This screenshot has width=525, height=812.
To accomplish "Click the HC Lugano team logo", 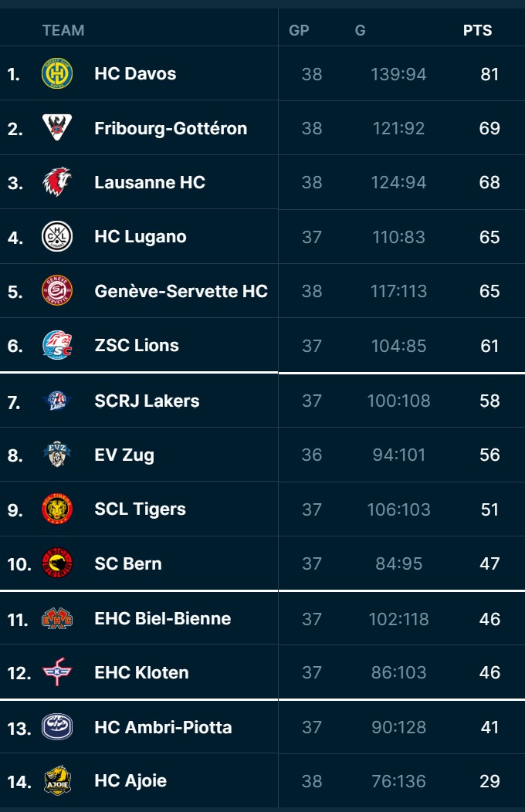I will pyautogui.click(x=56, y=236).
